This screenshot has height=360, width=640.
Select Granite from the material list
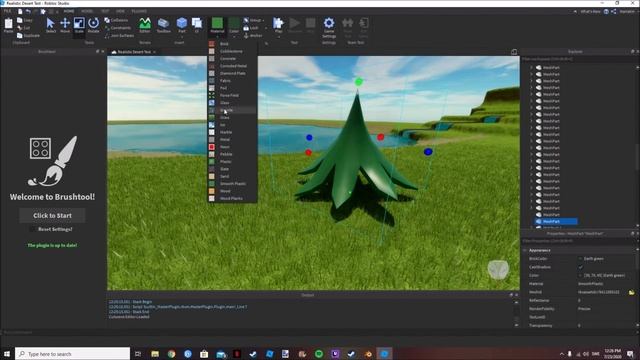click(233, 110)
